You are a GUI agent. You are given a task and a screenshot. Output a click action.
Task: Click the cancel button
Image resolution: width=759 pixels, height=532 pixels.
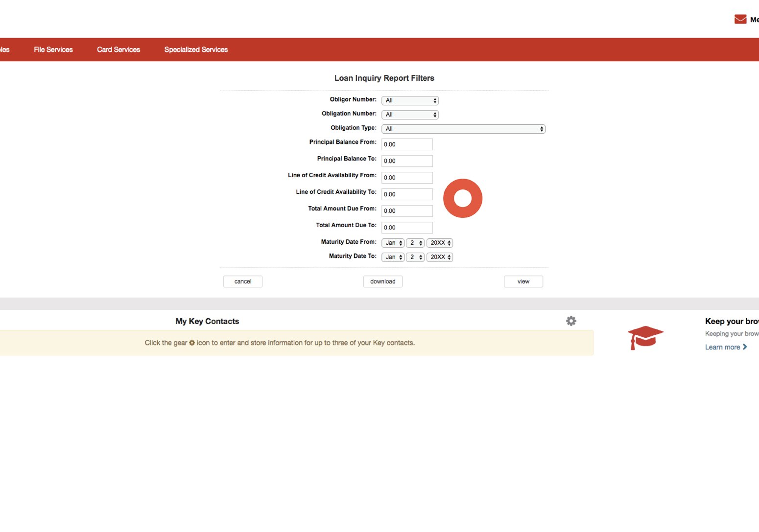(242, 281)
